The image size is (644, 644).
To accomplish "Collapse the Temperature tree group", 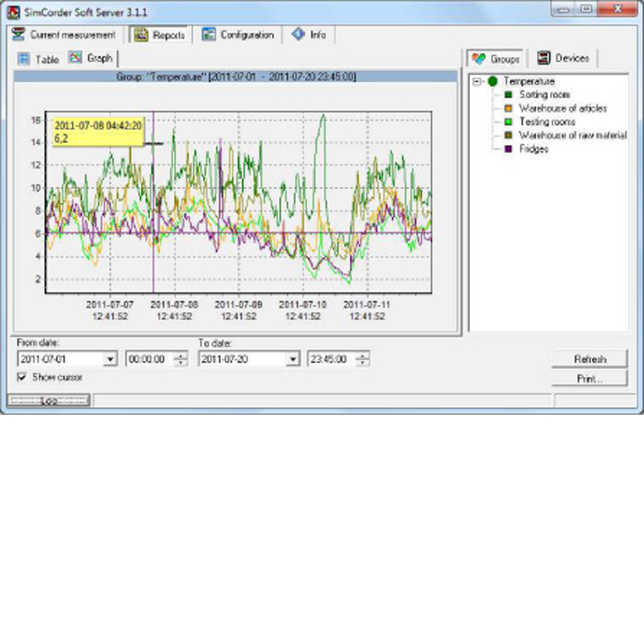I will point(477,82).
